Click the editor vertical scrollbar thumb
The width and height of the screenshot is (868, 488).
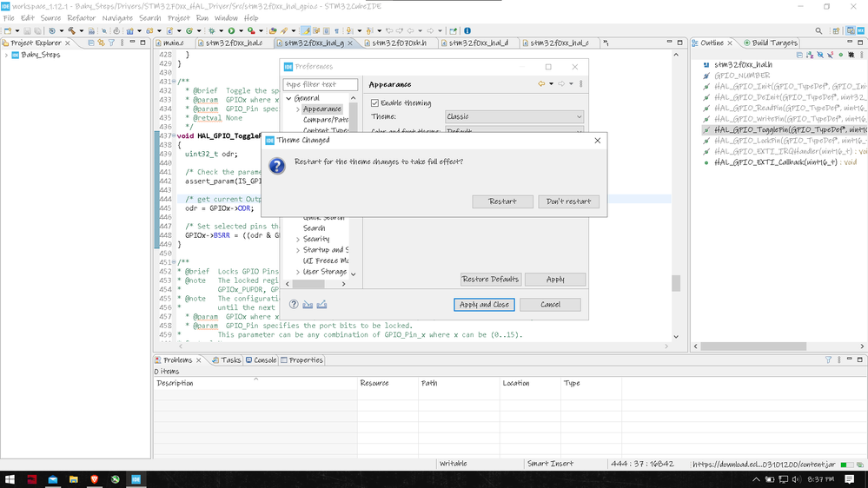[676, 283]
